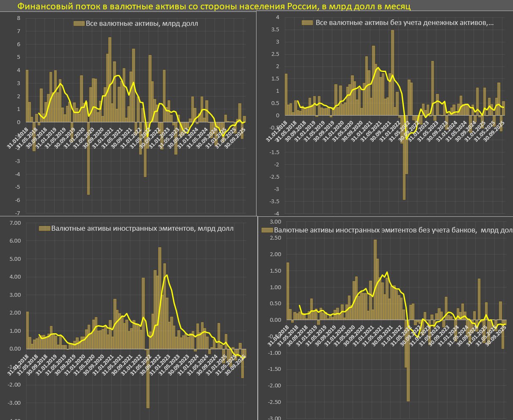The height and width of the screenshot is (420, 513).
Task: Click the '3.5' y-axis label in top-right chart
Action: click(x=275, y=29)
